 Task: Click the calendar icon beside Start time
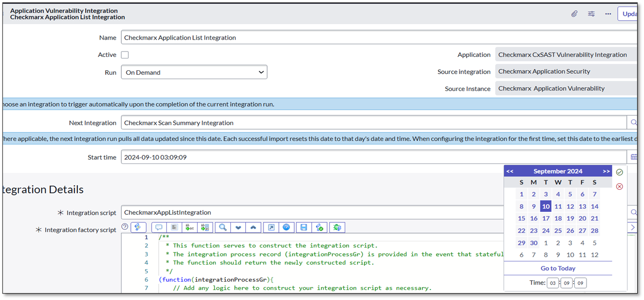[634, 157]
